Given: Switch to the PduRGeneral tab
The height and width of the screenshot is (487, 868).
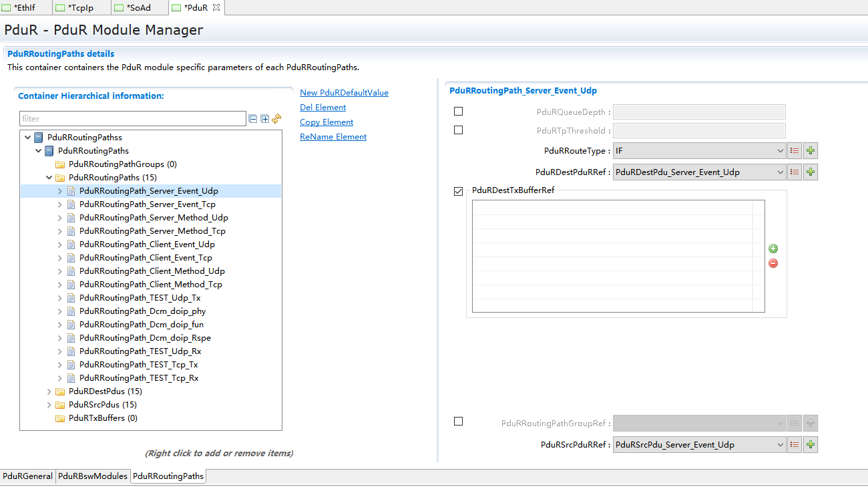Looking at the screenshot, I should click(27, 476).
